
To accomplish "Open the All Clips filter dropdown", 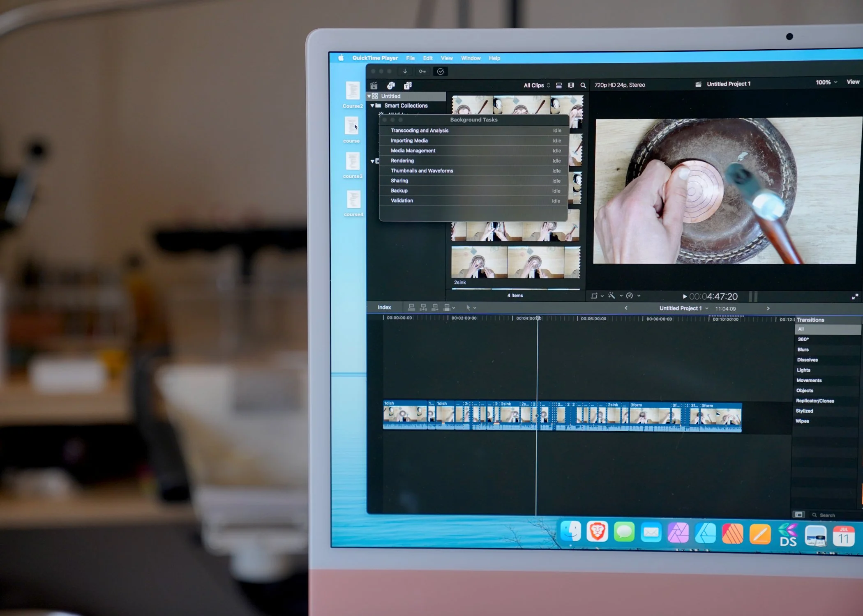I will [x=536, y=85].
